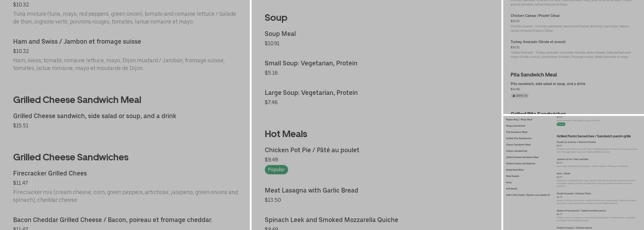The height and width of the screenshot is (230, 644).
Task: Pick Meat Lasagna with Garlic Bread
Action: [x=311, y=190]
